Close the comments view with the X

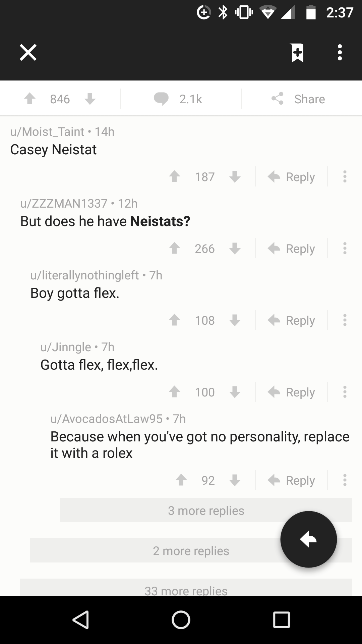tap(28, 52)
